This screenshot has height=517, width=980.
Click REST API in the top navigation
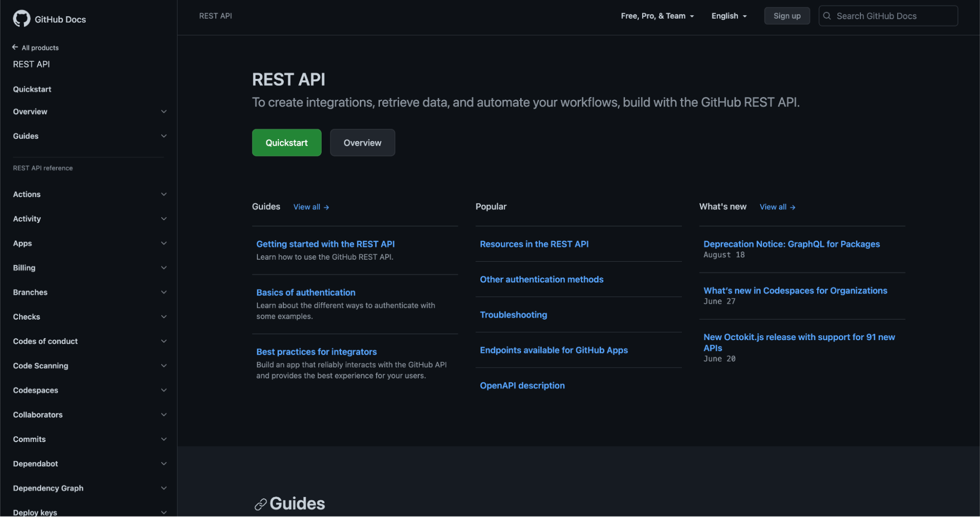tap(216, 16)
